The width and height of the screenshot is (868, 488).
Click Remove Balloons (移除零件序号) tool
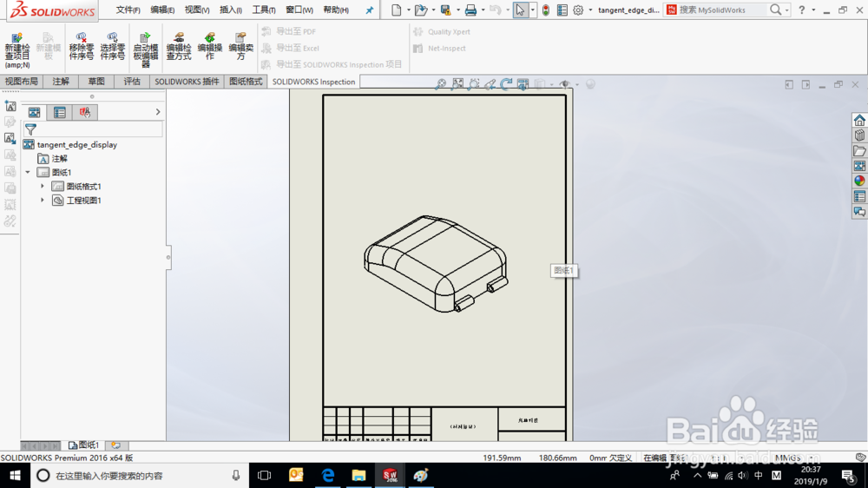[x=82, y=46]
